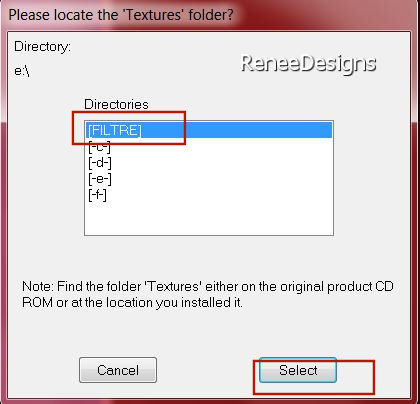This screenshot has width=420, height=404.
Task: Click the 'Directory:' label
Action: pos(42,47)
